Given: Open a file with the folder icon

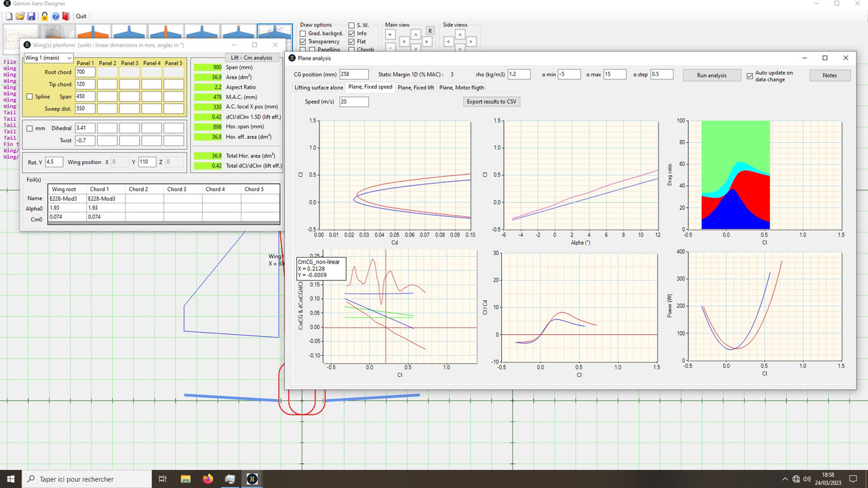Looking at the screenshot, I should (20, 16).
